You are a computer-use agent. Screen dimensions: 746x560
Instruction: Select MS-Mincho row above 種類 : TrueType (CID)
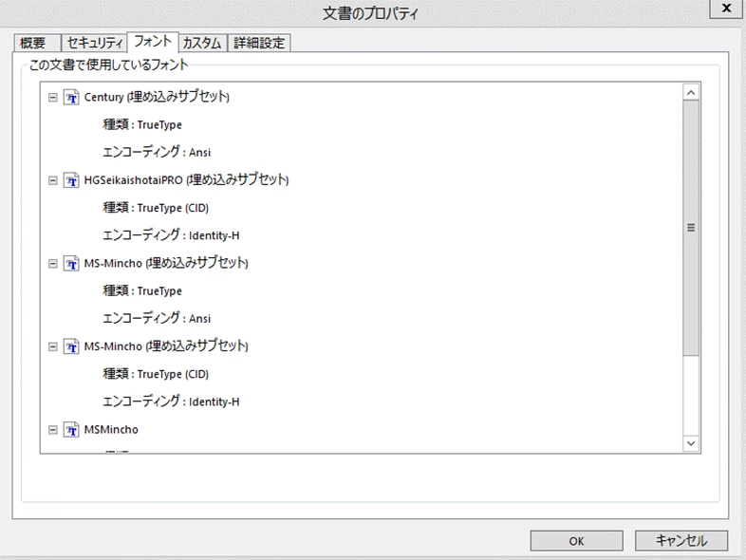166,346
